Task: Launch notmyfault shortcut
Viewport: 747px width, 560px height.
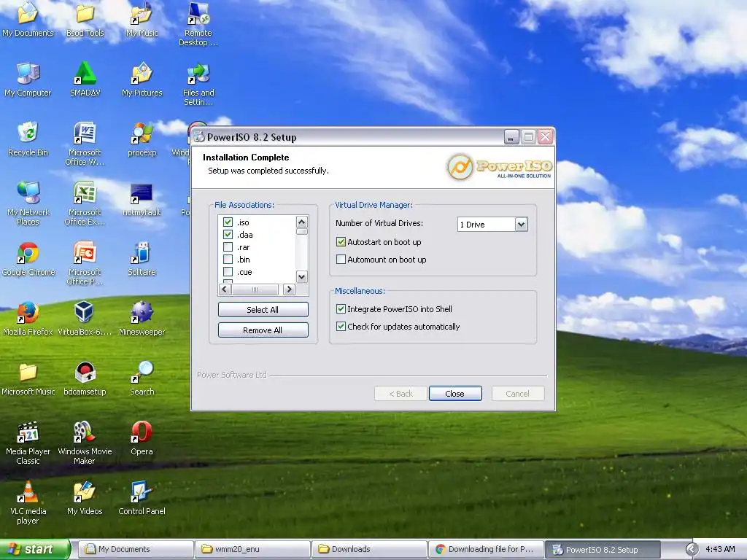Action: point(142,199)
